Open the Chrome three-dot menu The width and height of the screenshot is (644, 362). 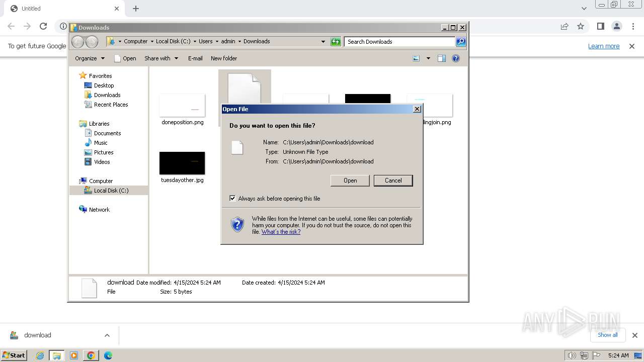pos(633,26)
